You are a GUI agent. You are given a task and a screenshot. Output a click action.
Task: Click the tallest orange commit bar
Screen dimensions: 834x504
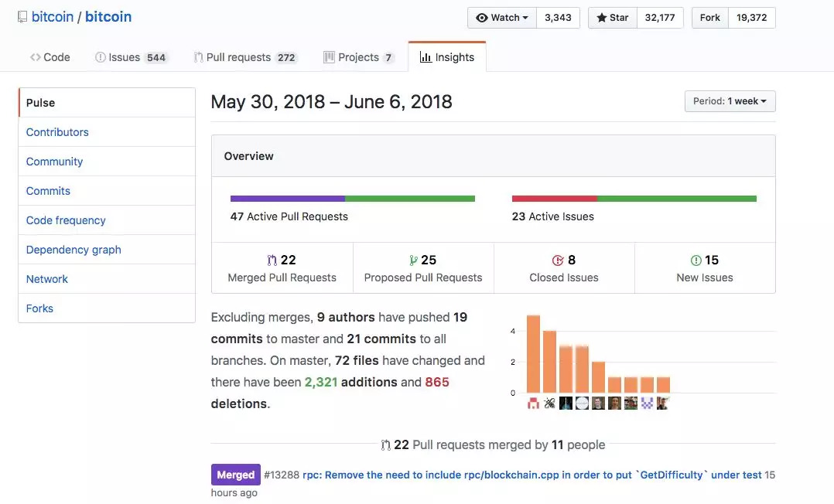pos(533,354)
